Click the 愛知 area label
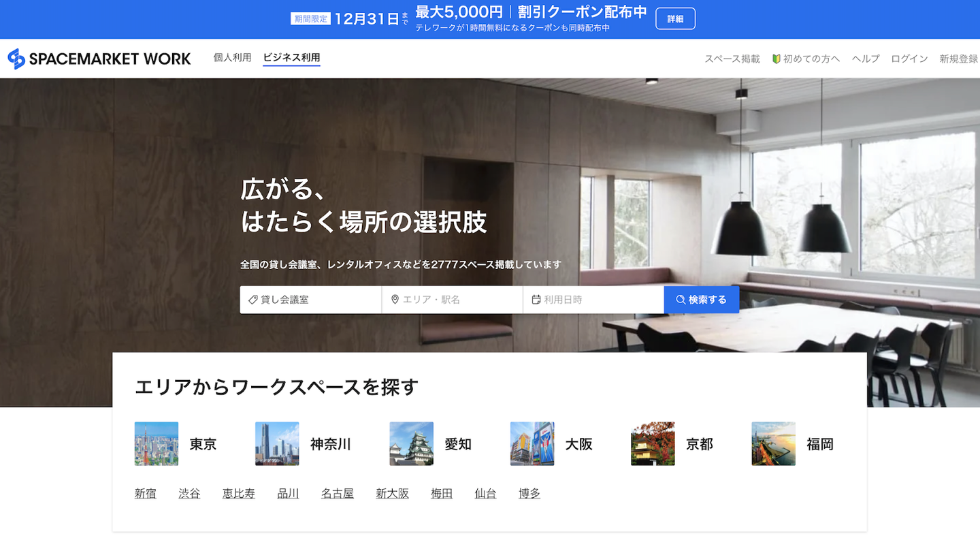Viewport: 980px width, 551px height. click(458, 444)
